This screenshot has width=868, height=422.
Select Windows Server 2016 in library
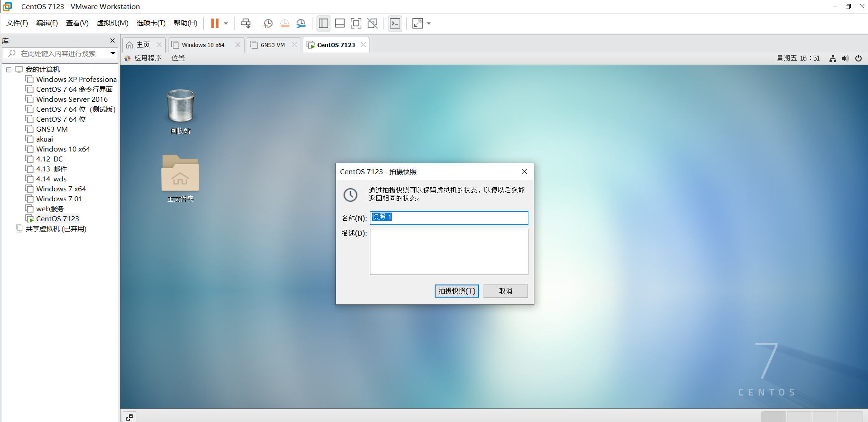tap(67, 100)
